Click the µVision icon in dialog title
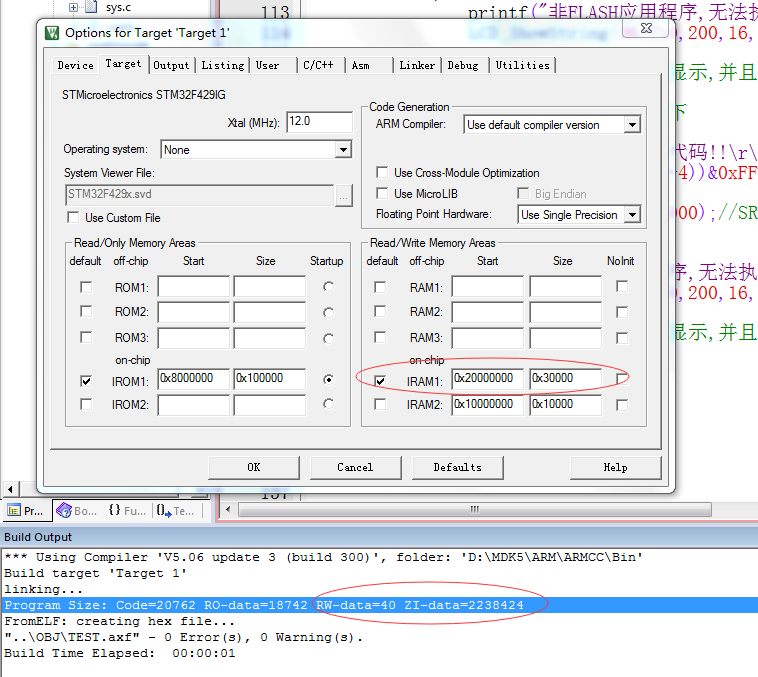 tap(52, 33)
